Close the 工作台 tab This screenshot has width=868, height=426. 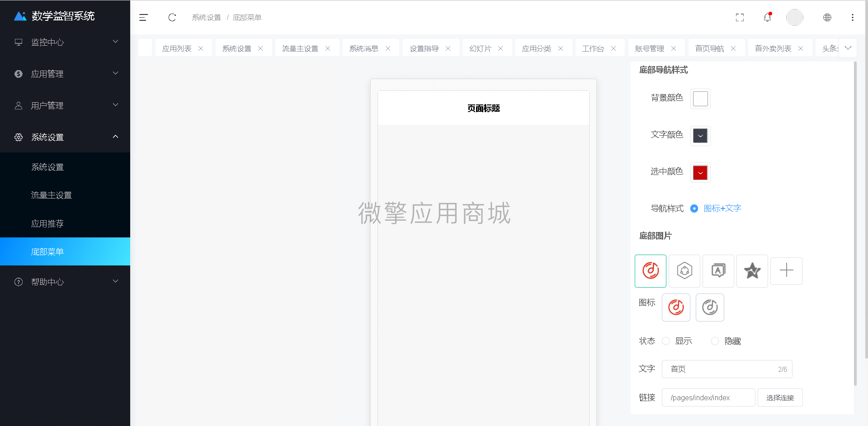tap(613, 48)
